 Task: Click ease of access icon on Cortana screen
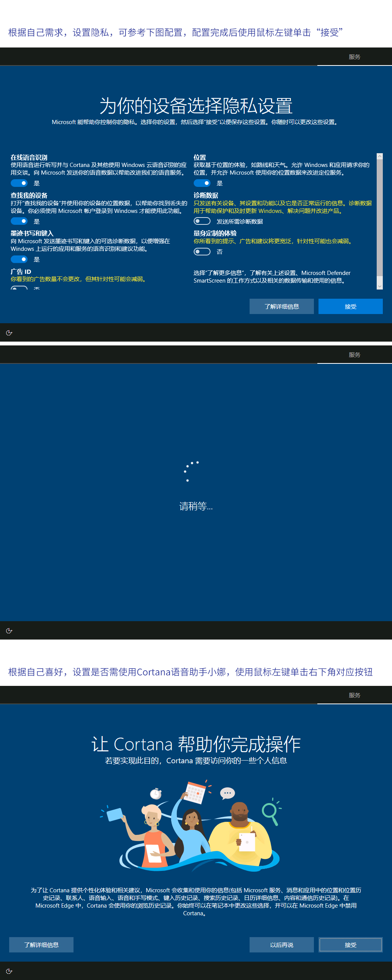tap(9, 971)
